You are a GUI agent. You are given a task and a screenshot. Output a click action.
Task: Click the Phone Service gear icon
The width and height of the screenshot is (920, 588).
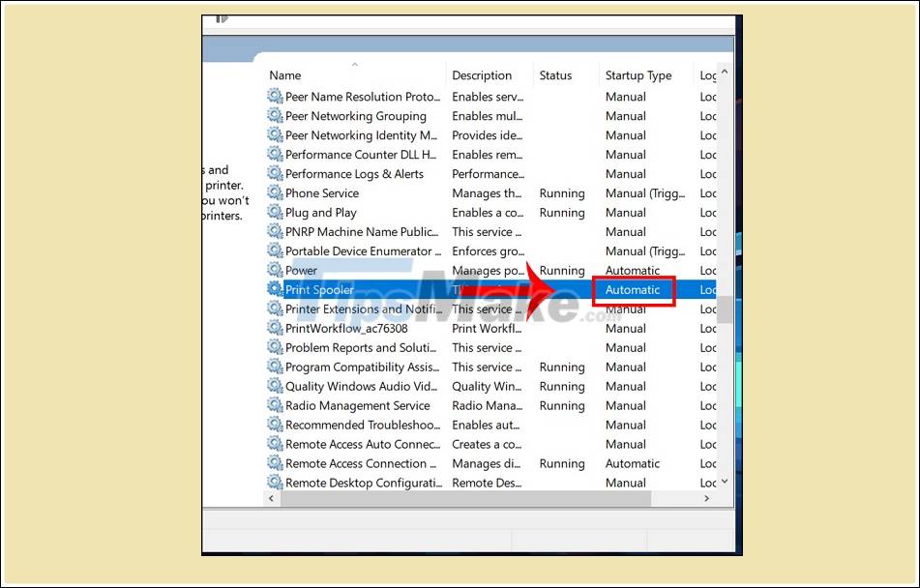tap(274, 192)
